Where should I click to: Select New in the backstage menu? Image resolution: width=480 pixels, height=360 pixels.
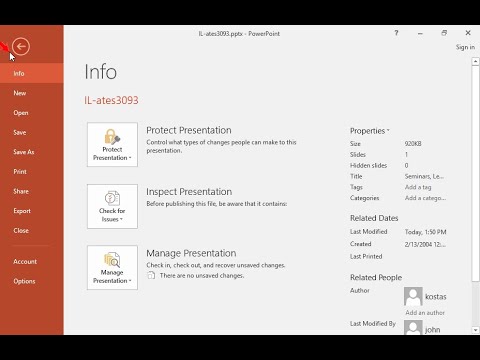point(32,93)
